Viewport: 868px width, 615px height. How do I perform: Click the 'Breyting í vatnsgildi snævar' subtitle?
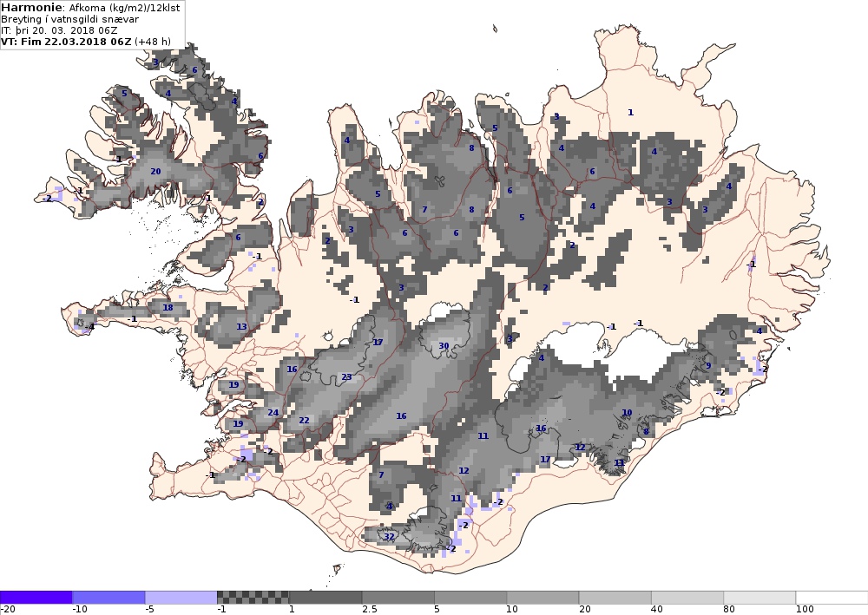pos(69,19)
